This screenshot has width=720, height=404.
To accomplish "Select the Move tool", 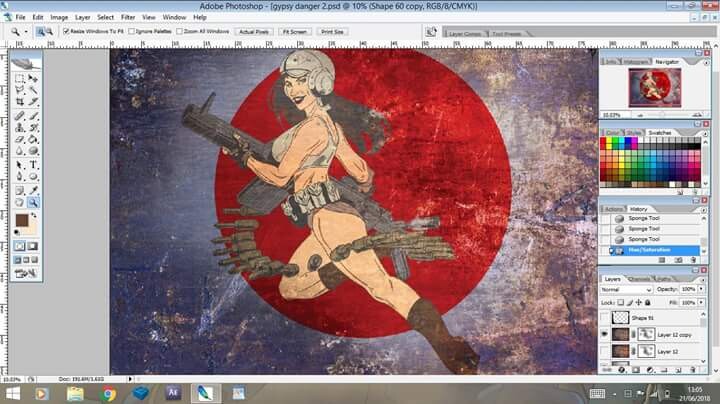I will (x=33, y=79).
